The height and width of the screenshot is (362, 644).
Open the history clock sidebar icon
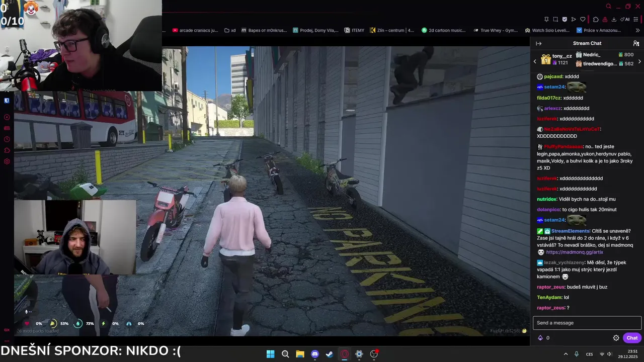[7, 139]
